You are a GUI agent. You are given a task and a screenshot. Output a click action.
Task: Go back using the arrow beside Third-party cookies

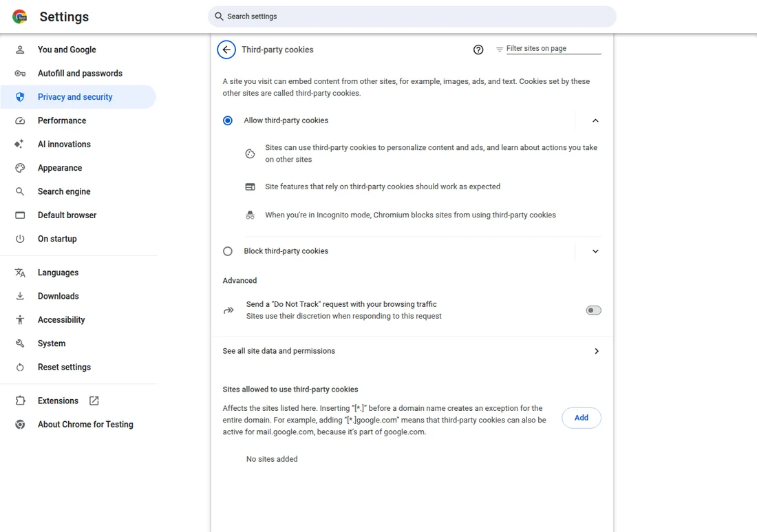[226, 50]
